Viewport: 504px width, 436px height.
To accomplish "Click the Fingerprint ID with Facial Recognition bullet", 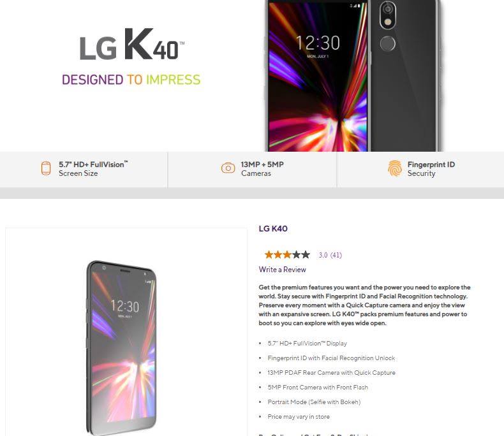I will (x=331, y=358).
